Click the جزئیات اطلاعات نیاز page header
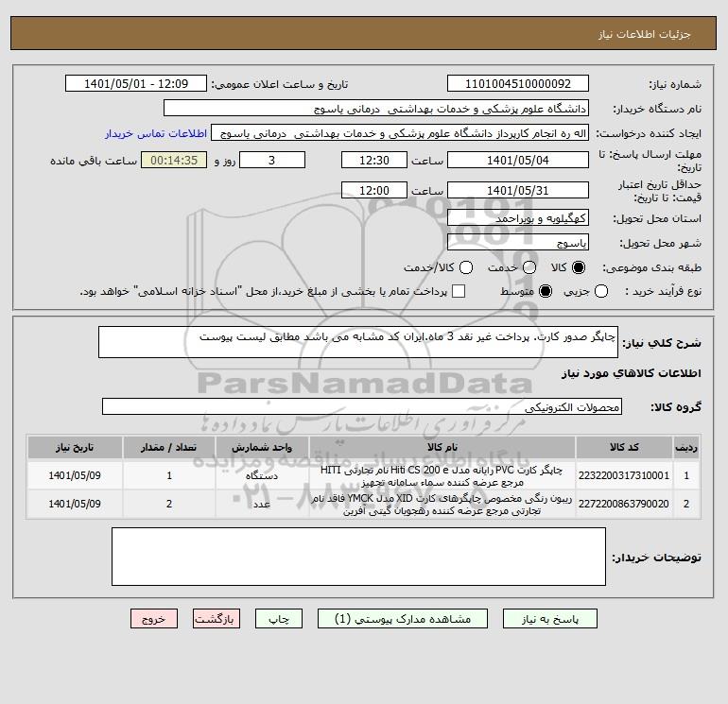This screenshot has width=728, height=704. (645, 34)
